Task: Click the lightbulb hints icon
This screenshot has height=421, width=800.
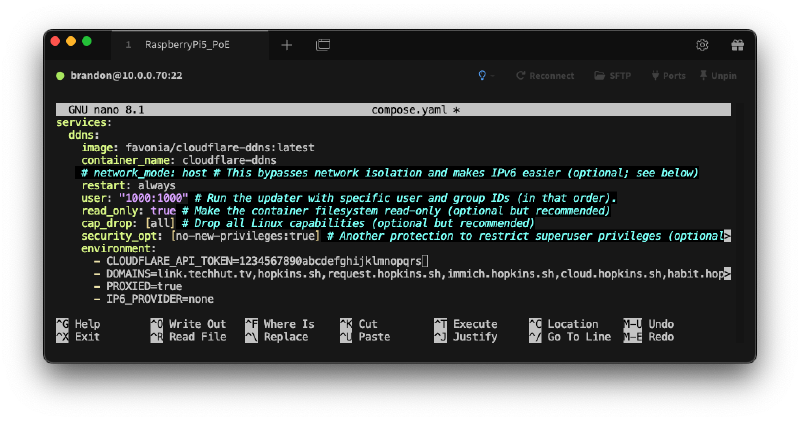Action: pyautogui.click(x=483, y=76)
